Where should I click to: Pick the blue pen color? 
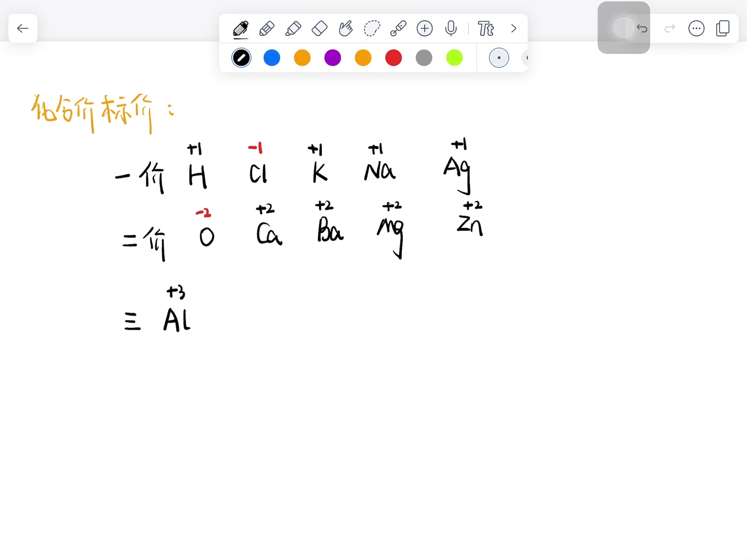click(272, 58)
